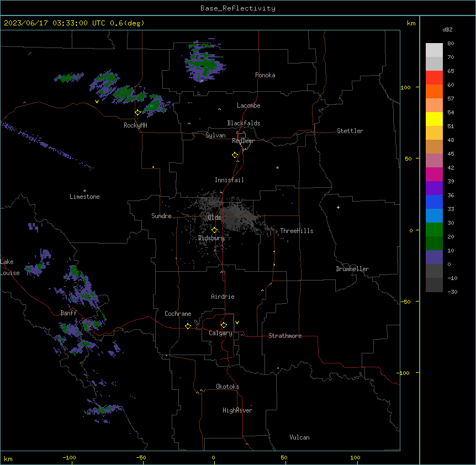Click the -50 tick on right axis
476x465 pixels.
click(405, 302)
